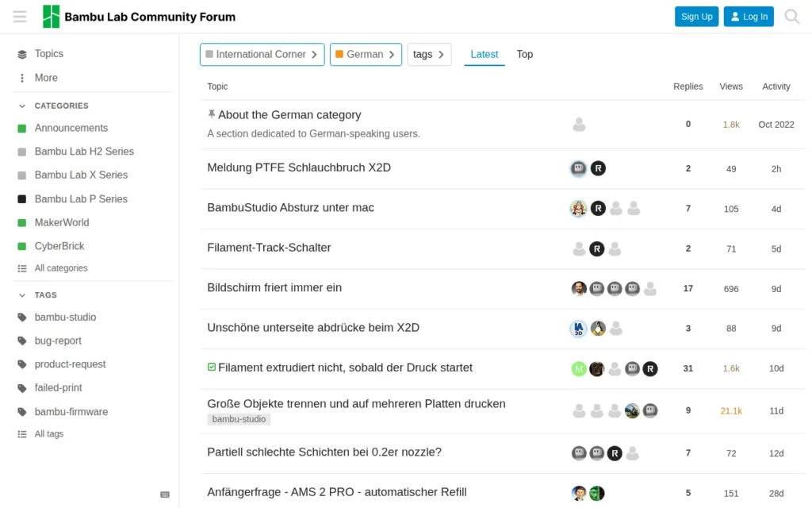Open topic Bildschirm friert immer ein

(x=274, y=287)
